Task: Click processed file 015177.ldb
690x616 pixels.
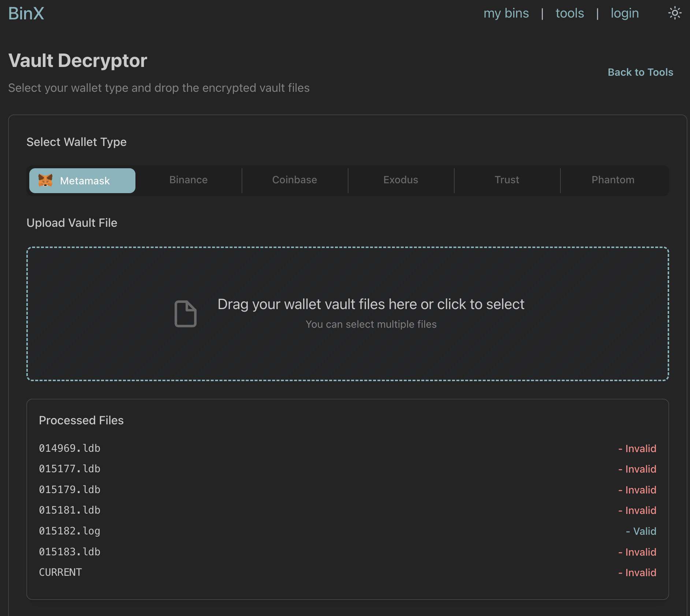Action: tap(70, 469)
